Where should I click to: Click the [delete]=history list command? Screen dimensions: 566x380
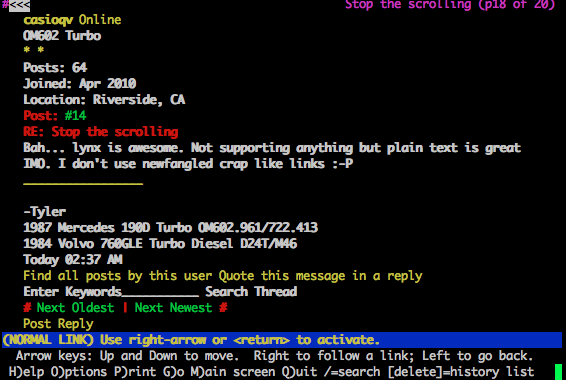pos(460,371)
